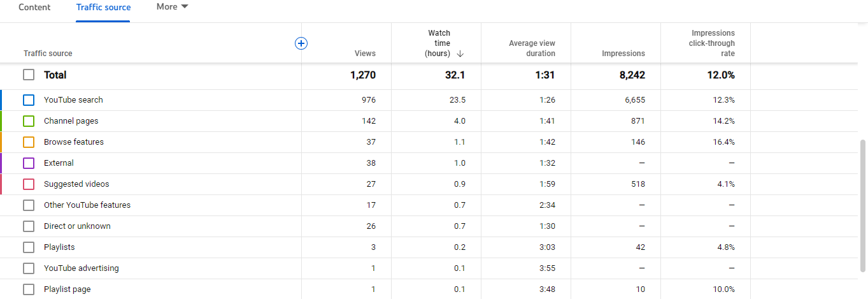This screenshot has height=299, width=868.
Task: Click the blue plus add-metric icon
Action: coord(301,43)
